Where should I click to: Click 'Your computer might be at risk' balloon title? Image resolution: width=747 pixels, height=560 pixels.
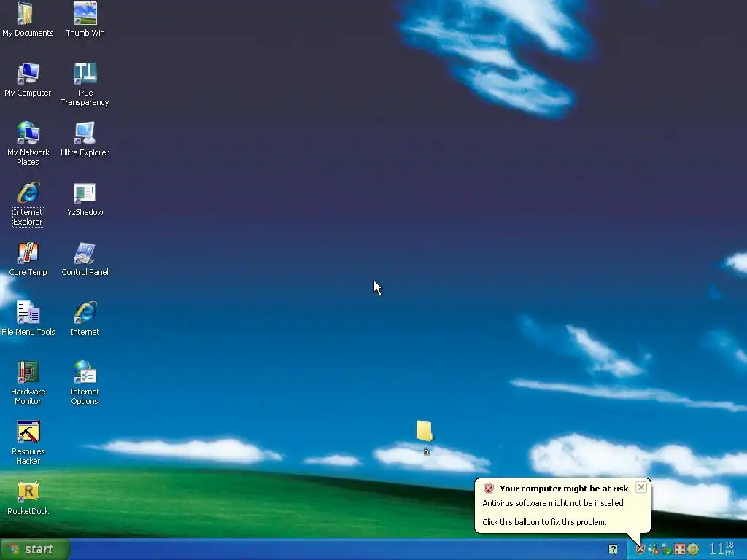click(x=564, y=489)
